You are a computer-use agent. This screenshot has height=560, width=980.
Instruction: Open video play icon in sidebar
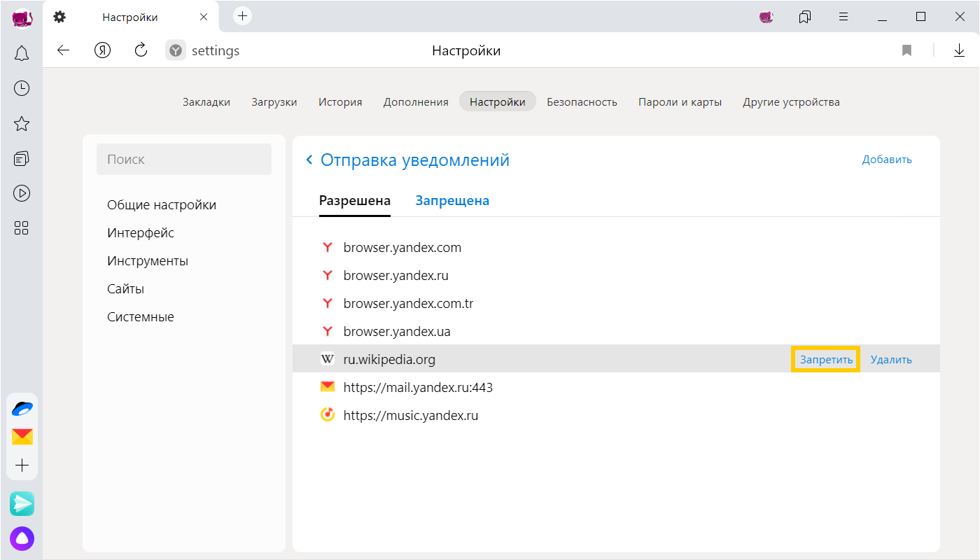pyautogui.click(x=22, y=193)
